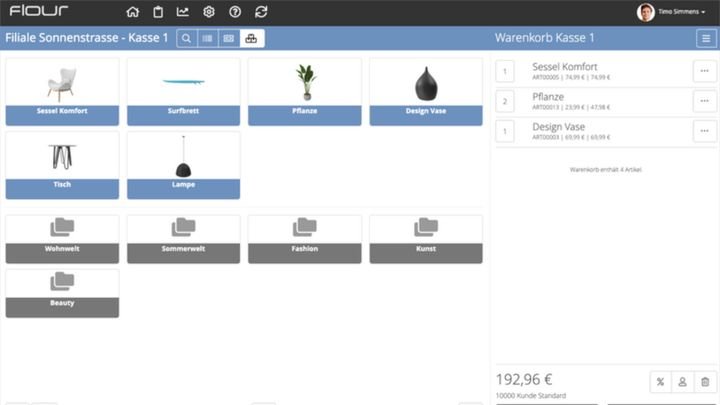Click the help question mark icon
This screenshot has height=405, width=720.
coord(235,12)
